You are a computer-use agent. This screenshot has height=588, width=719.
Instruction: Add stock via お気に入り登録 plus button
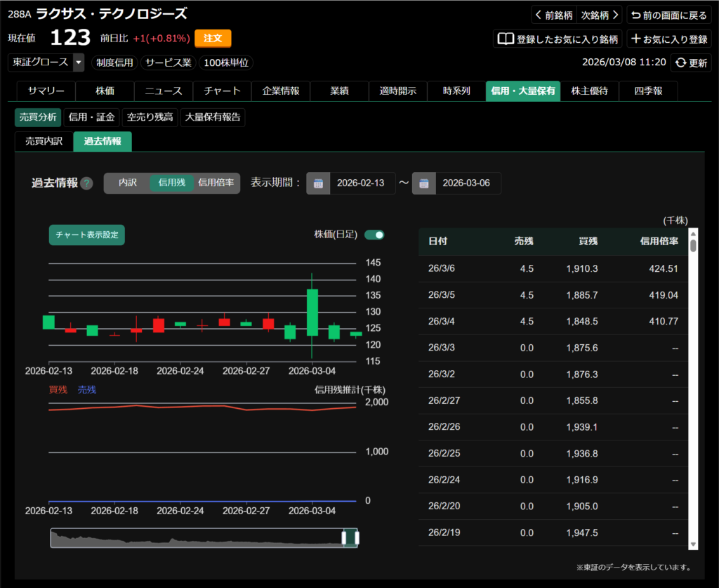click(669, 39)
